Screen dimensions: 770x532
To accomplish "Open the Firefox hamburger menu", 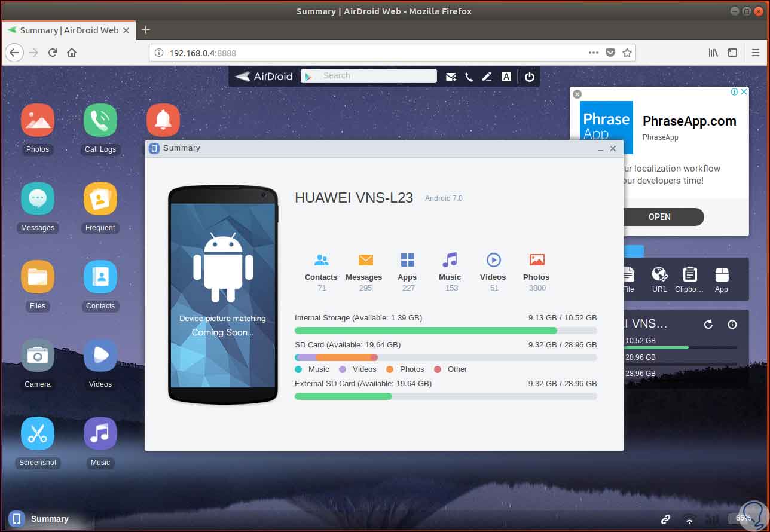I will tap(756, 53).
